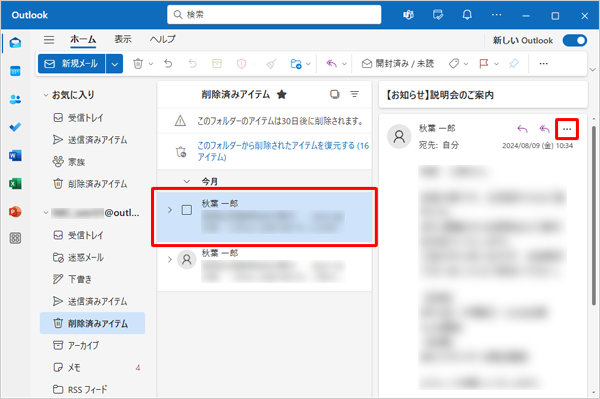
Task: Switch to the 表示 tab
Action: pos(123,39)
